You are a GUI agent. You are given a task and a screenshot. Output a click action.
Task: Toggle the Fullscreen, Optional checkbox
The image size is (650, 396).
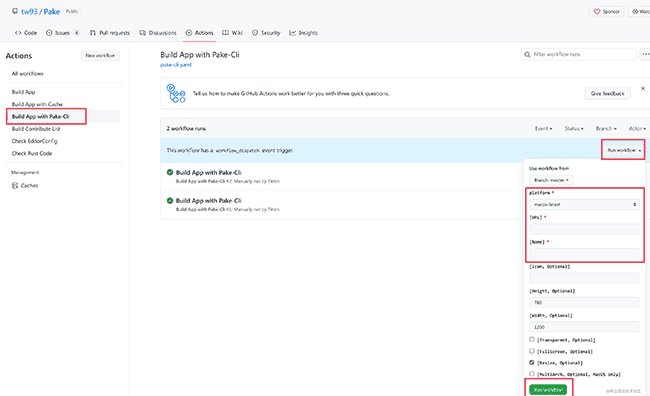pos(531,351)
